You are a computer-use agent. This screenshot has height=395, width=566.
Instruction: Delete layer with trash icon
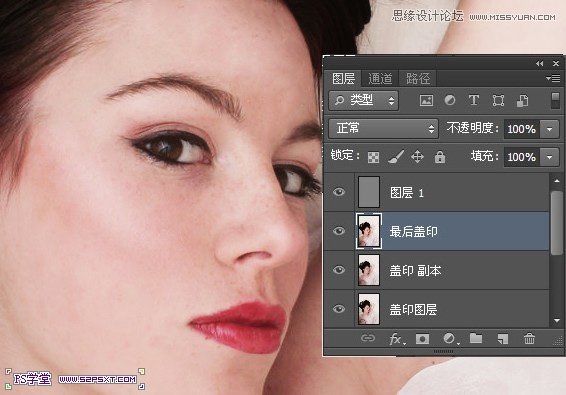tap(529, 338)
